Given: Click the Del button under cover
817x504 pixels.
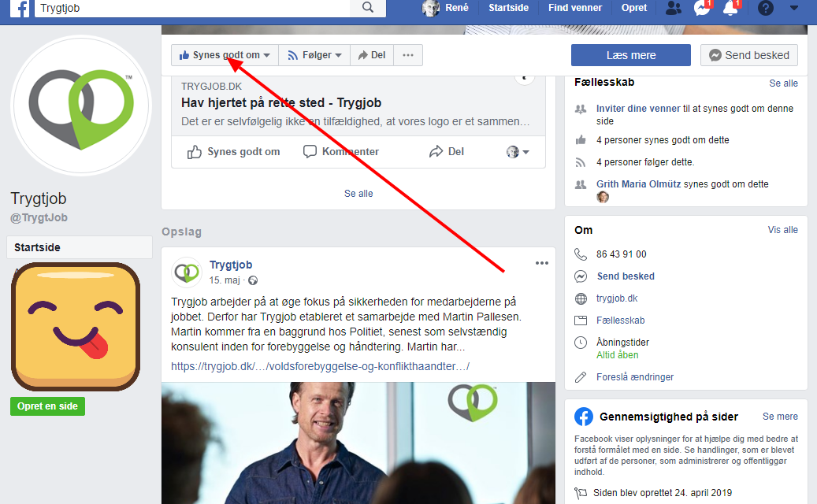Looking at the screenshot, I should (x=372, y=55).
